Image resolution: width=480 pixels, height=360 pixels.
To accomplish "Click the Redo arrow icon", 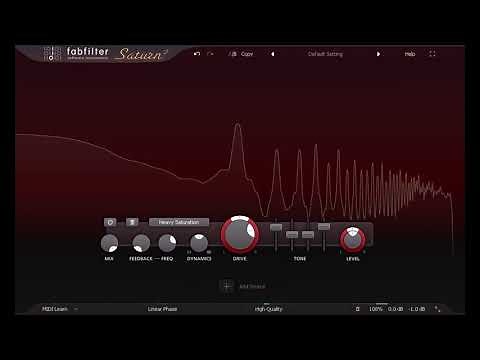I will click(210, 54).
